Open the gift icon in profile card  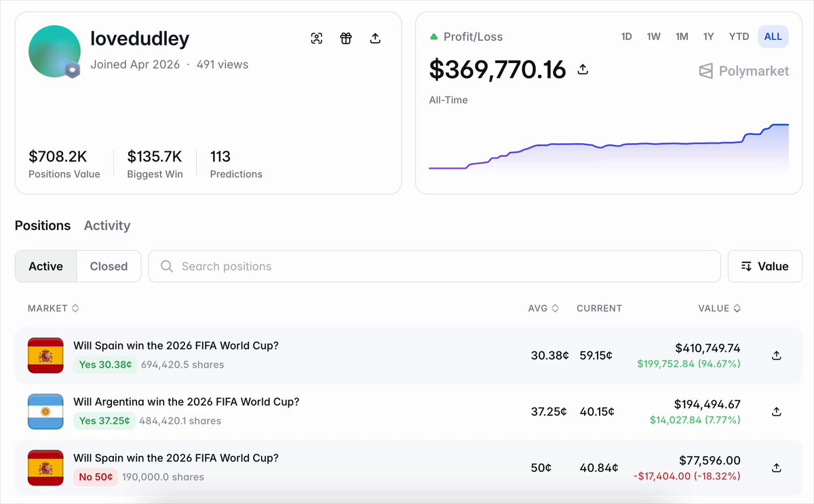(346, 38)
